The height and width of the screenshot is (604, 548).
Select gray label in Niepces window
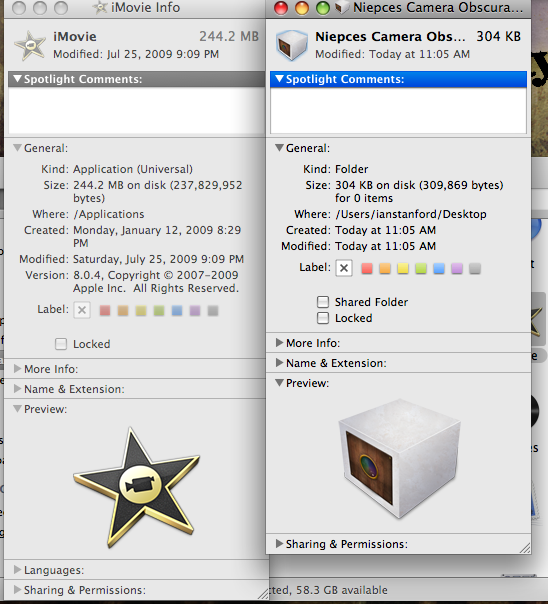coord(475,268)
